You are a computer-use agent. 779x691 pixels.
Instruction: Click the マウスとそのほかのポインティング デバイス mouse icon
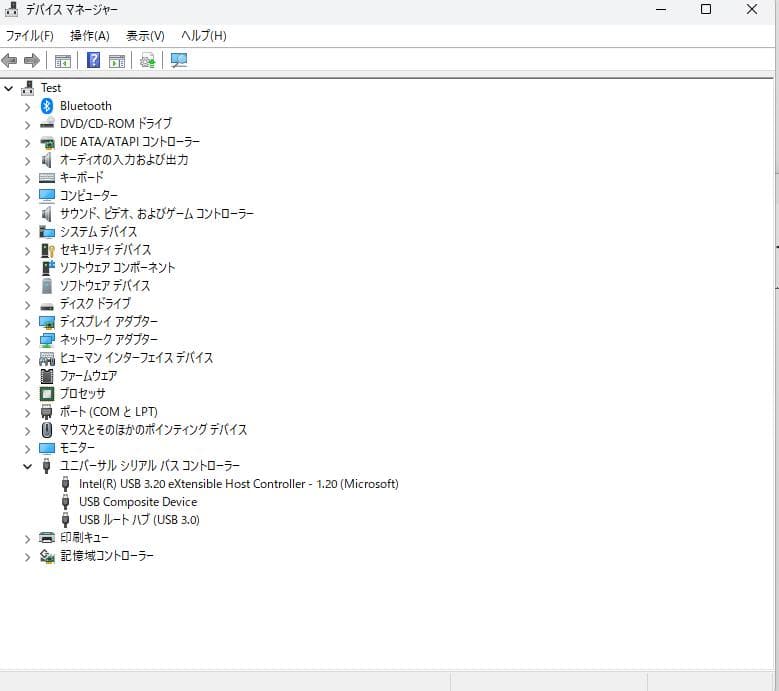(47, 430)
